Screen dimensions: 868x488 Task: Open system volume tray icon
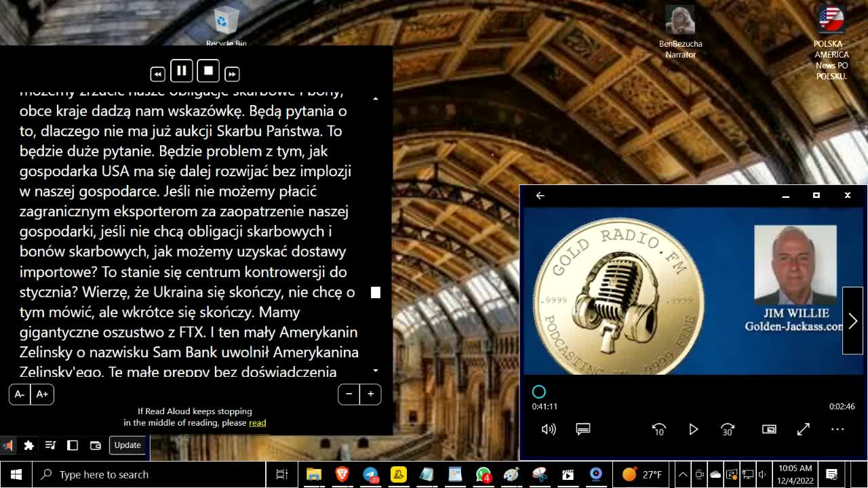coord(763,474)
